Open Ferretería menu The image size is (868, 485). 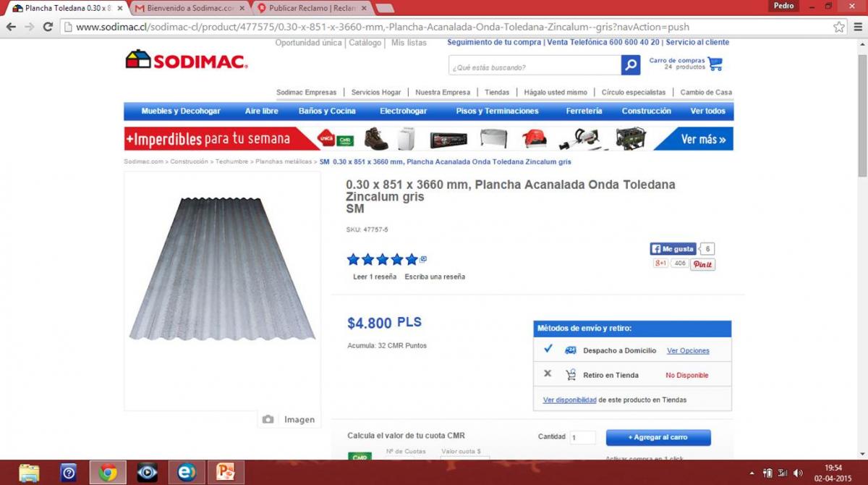tap(584, 111)
